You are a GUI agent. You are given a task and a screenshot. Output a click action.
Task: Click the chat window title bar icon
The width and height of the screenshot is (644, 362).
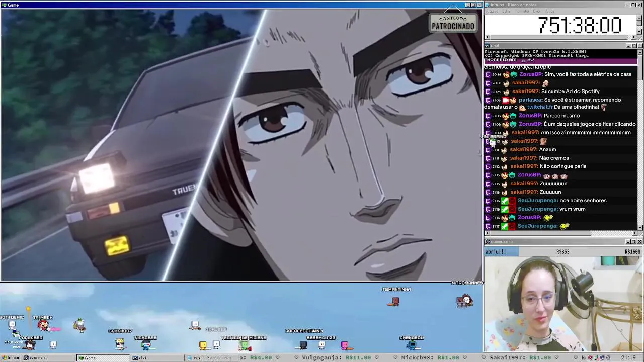pyautogui.click(x=488, y=46)
